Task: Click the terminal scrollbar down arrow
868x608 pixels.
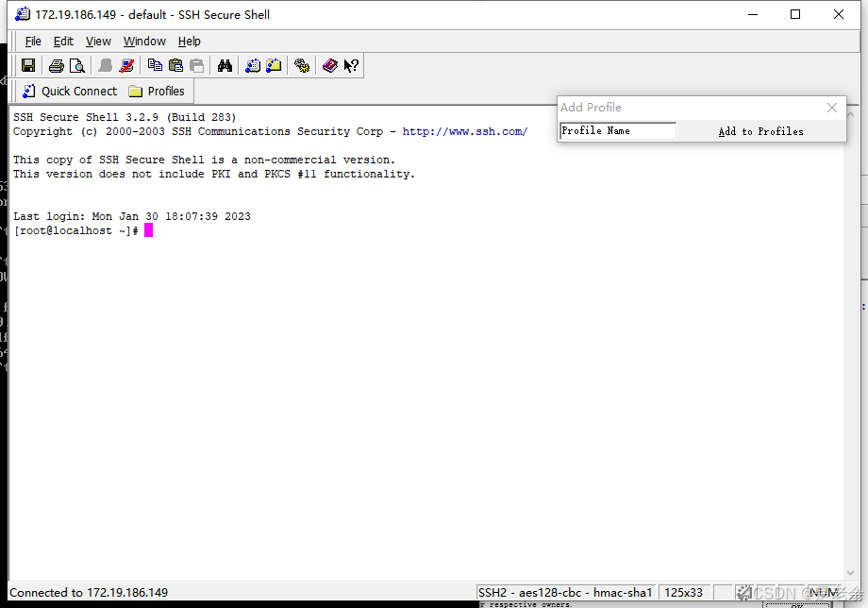Action: pos(850,573)
